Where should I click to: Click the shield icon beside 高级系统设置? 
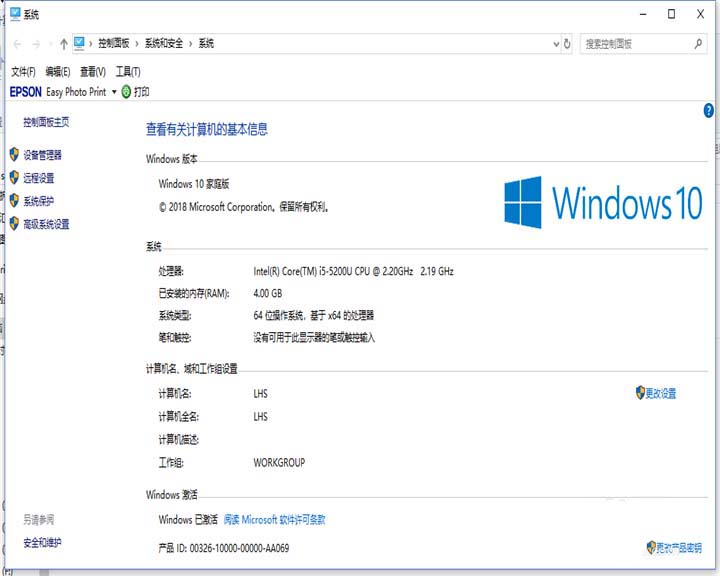pos(14,224)
